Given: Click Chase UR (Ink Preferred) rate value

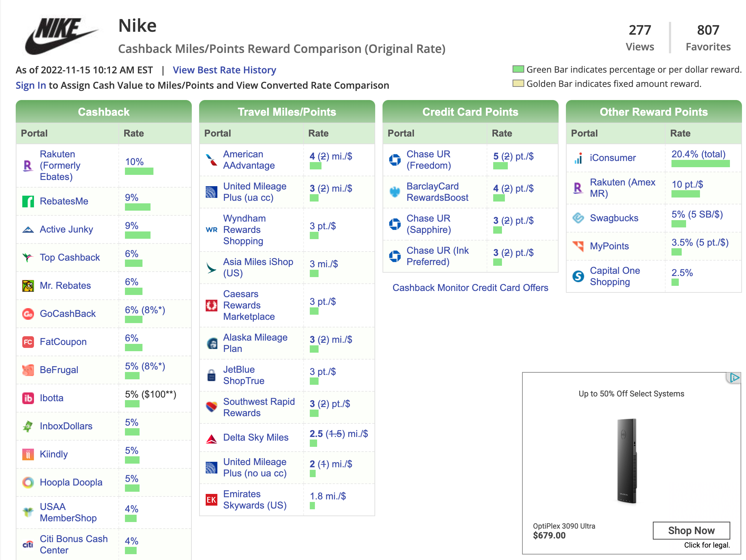Looking at the screenshot, I should (x=513, y=253).
